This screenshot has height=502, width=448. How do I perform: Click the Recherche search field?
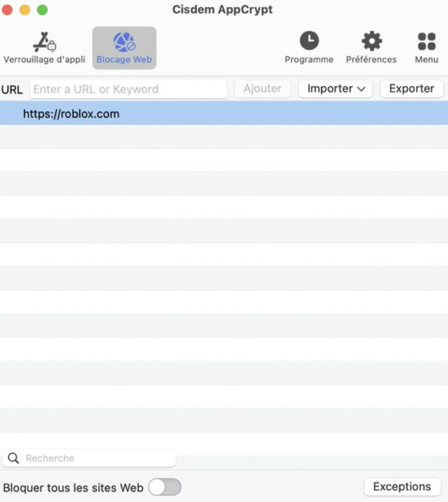(89, 458)
